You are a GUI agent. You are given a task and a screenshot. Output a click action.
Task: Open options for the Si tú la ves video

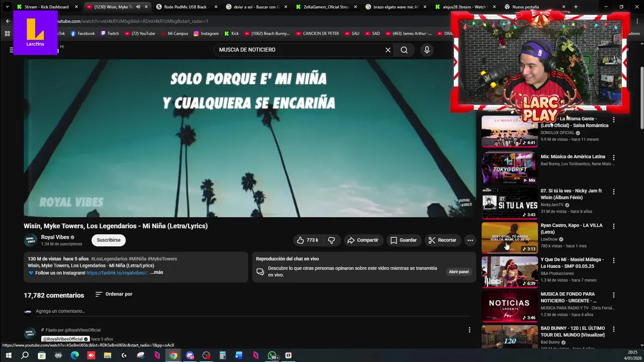[613, 192]
